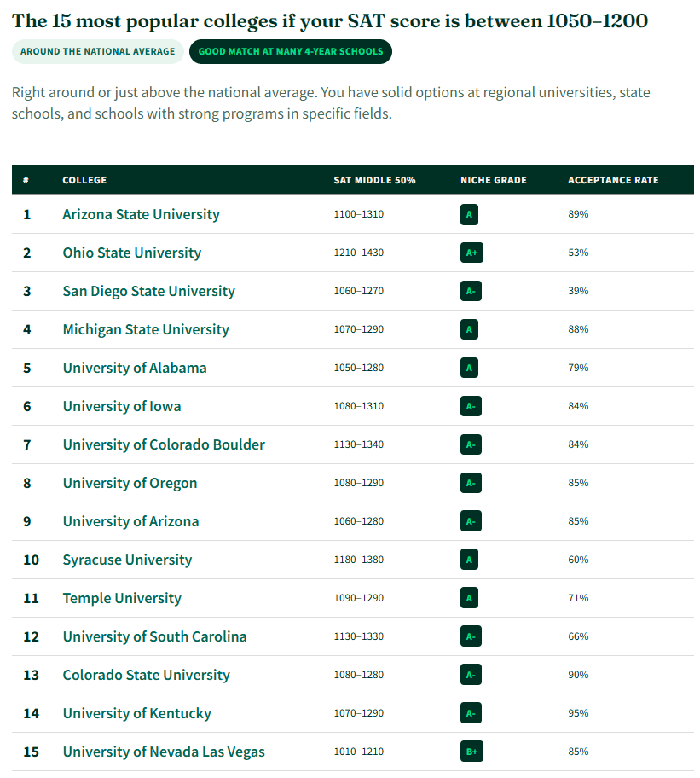
Task: Click the 39% acceptance rate value
Action: (x=578, y=291)
